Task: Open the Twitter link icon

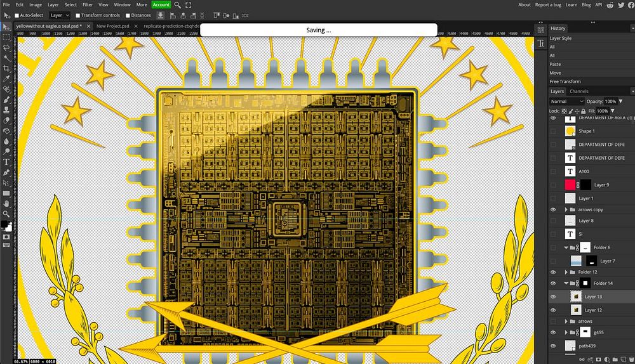Action: pyautogui.click(x=621, y=5)
